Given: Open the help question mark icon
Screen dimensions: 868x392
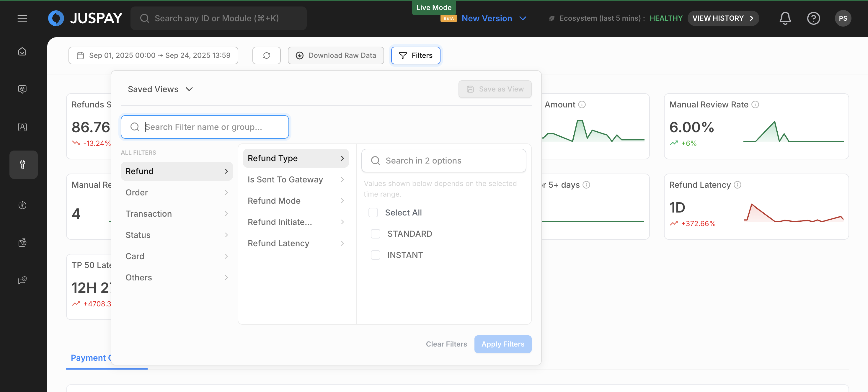Looking at the screenshot, I should click(813, 18).
